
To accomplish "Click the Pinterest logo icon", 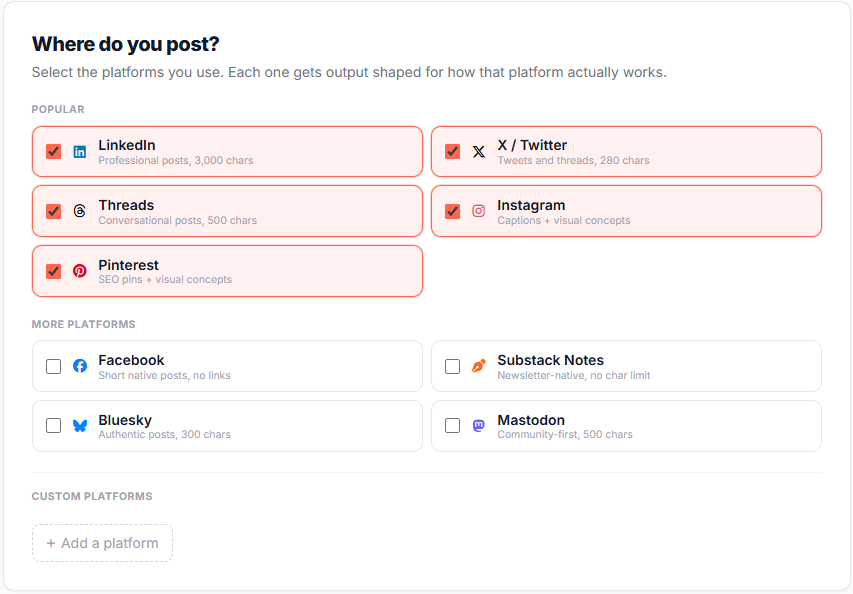I will pyautogui.click(x=79, y=271).
